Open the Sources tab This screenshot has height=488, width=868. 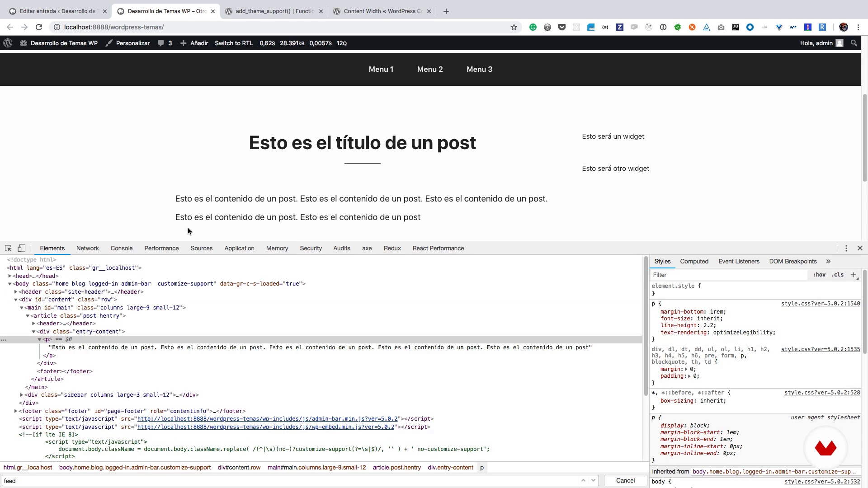pos(201,248)
